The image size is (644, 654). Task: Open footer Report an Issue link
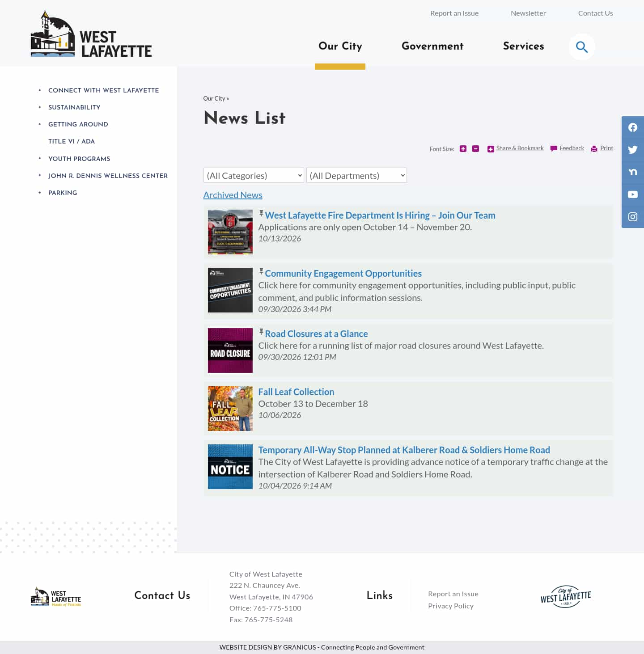coord(453,594)
